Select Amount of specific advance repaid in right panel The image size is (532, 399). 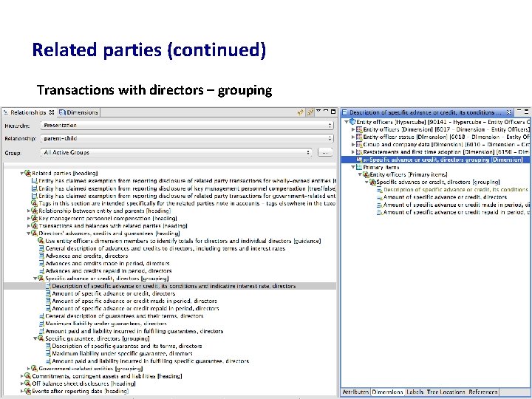tap(457, 212)
